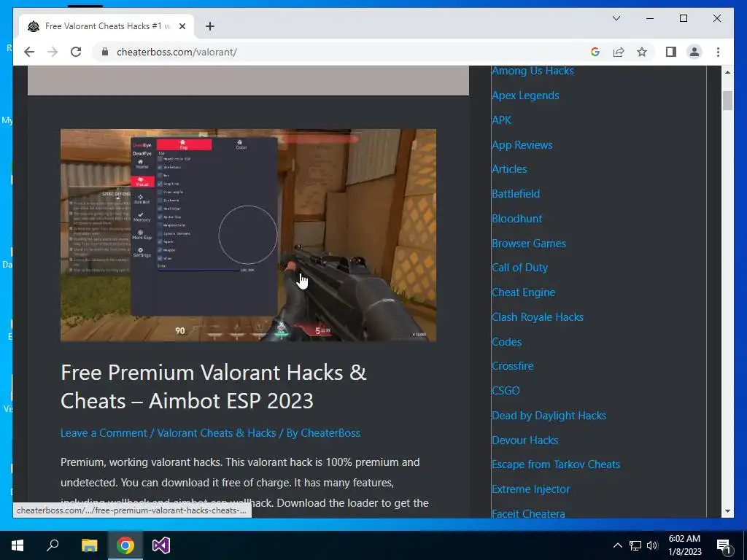Click the CheaterBoss author link
Viewport: 747px width, 560px height.
[330, 433]
